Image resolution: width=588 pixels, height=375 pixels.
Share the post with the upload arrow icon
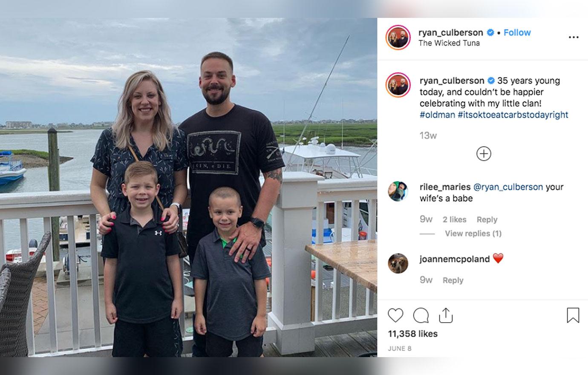[x=445, y=315]
